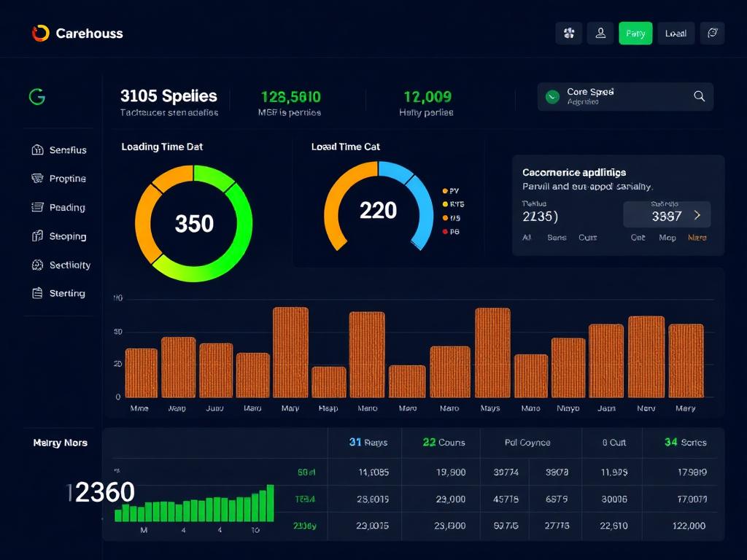Click the Loael button
This screenshot has width=747, height=560.
pyautogui.click(x=676, y=34)
